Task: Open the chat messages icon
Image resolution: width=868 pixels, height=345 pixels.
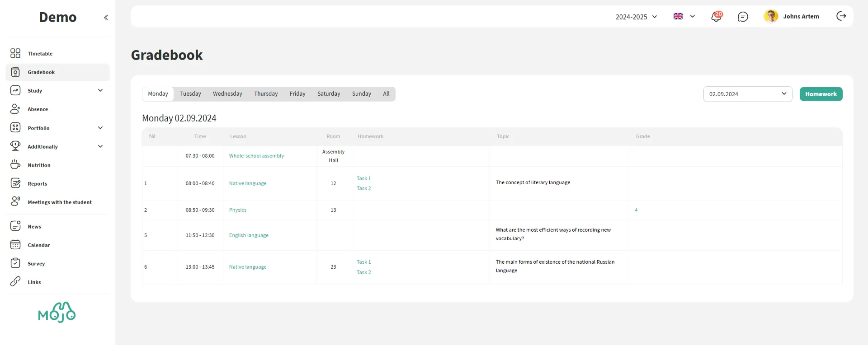Action: (x=743, y=17)
